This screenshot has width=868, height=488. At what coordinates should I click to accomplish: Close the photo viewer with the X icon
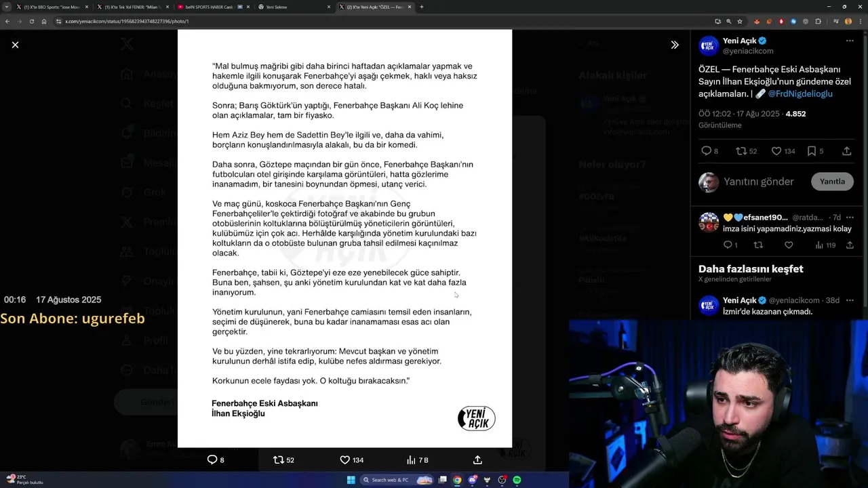(x=15, y=45)
